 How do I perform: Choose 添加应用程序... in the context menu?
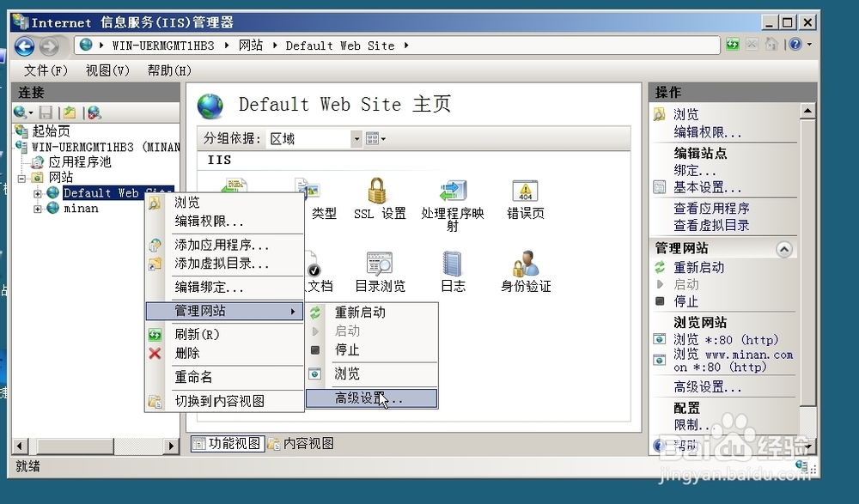pos(224,245)
